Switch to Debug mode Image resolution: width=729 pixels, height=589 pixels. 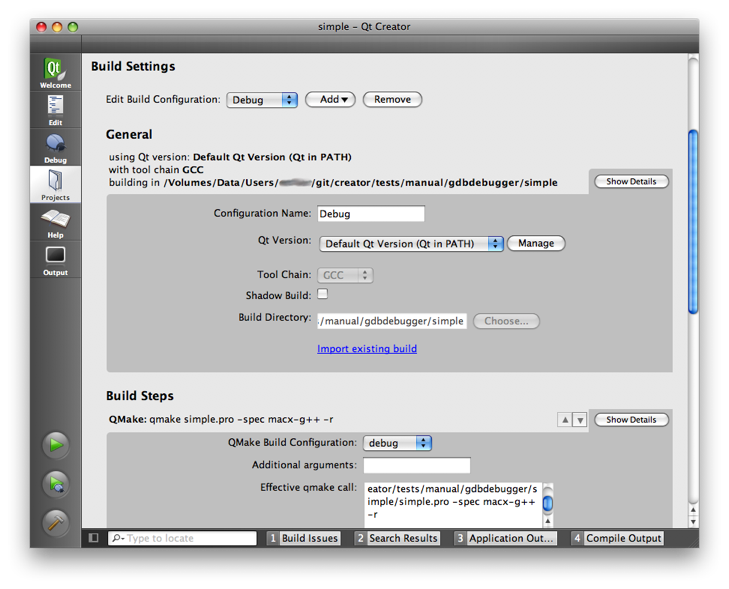[x=55, y=147]
